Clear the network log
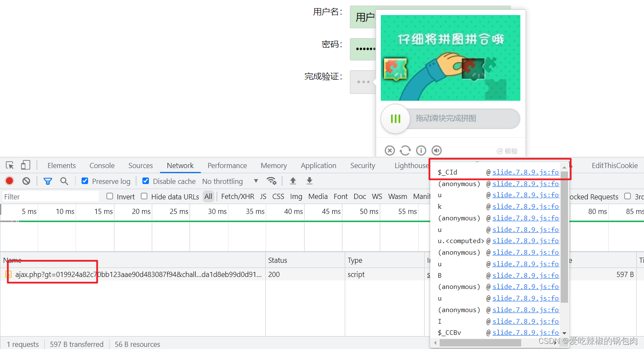 (x=26, y=181)
